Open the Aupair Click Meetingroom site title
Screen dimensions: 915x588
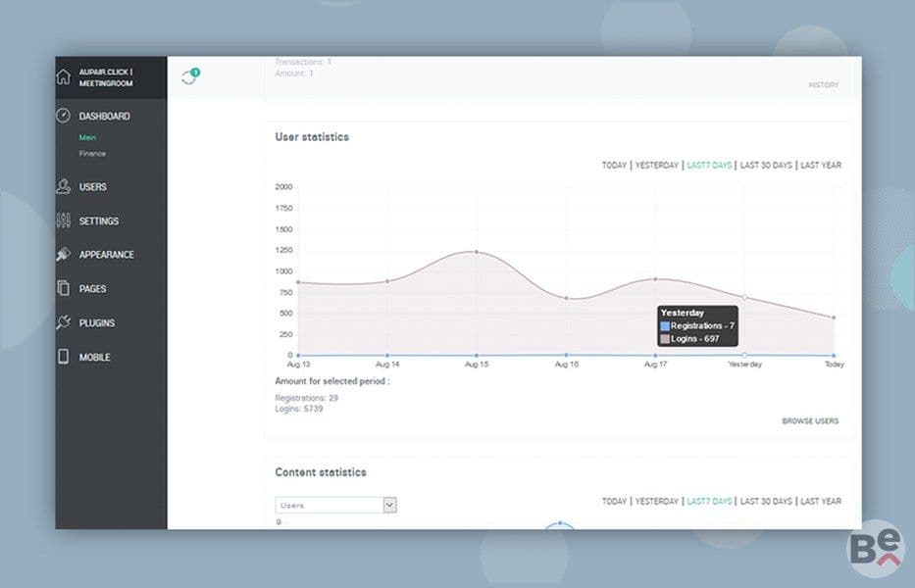(x=106, y=77)
